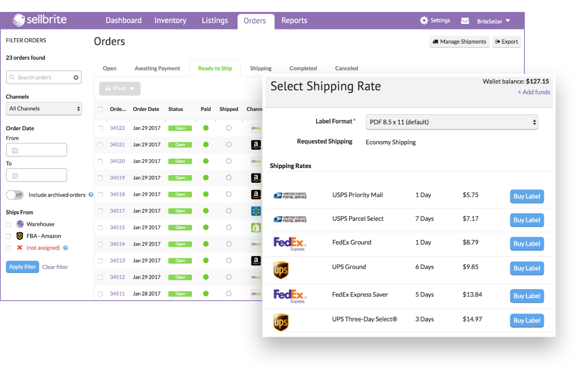Clear the search field with the X icon
588x392 pixels.
tap(76, 77)
